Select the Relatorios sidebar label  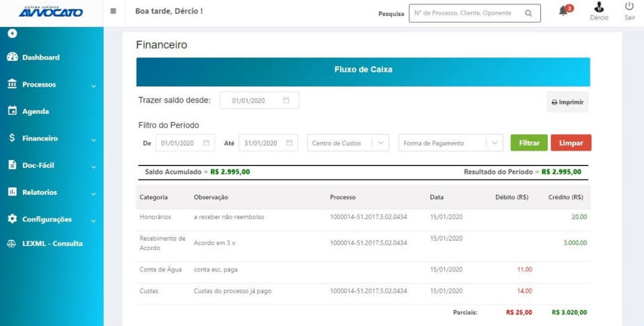39,192
